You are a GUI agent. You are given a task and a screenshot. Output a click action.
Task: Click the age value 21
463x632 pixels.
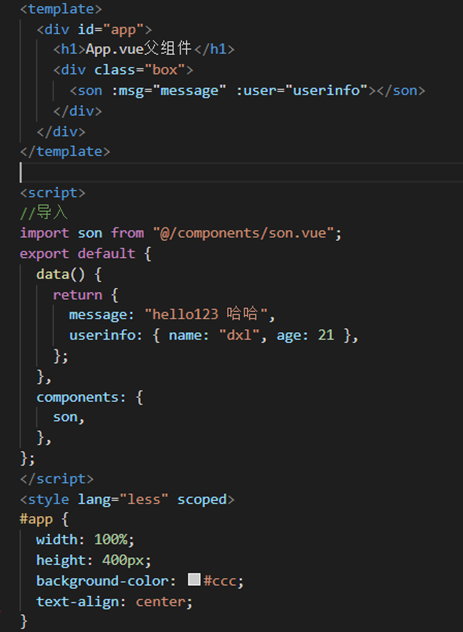(x=326, y=335)
